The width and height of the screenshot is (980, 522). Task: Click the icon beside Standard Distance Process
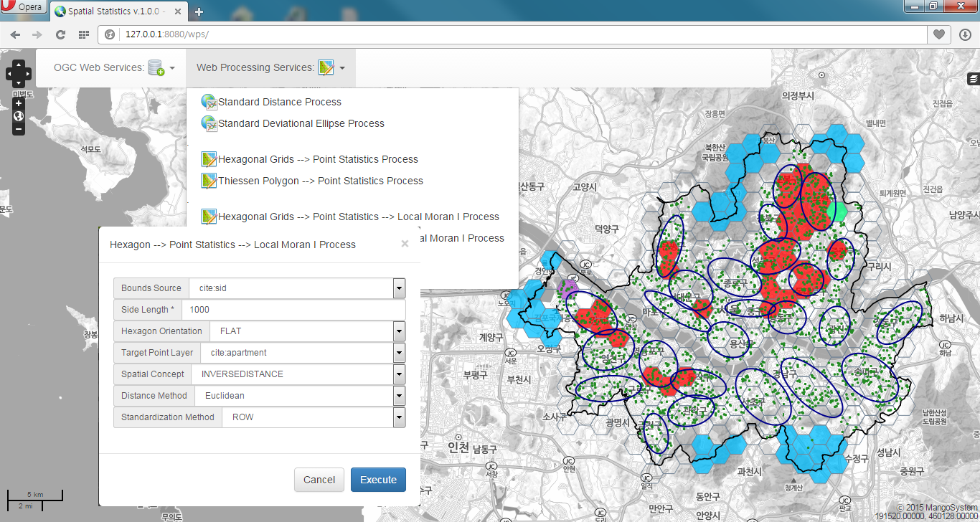(x=209, y=101)
